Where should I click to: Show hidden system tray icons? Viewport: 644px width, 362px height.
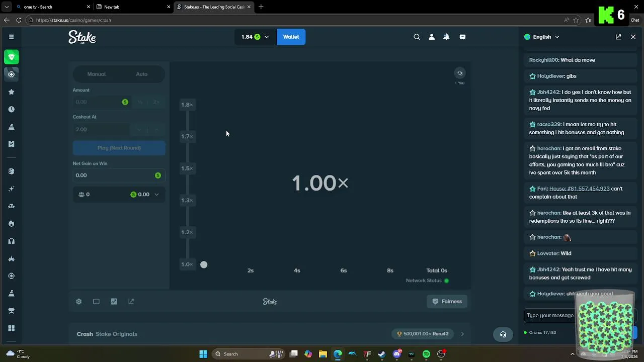(x=572, y=354)
